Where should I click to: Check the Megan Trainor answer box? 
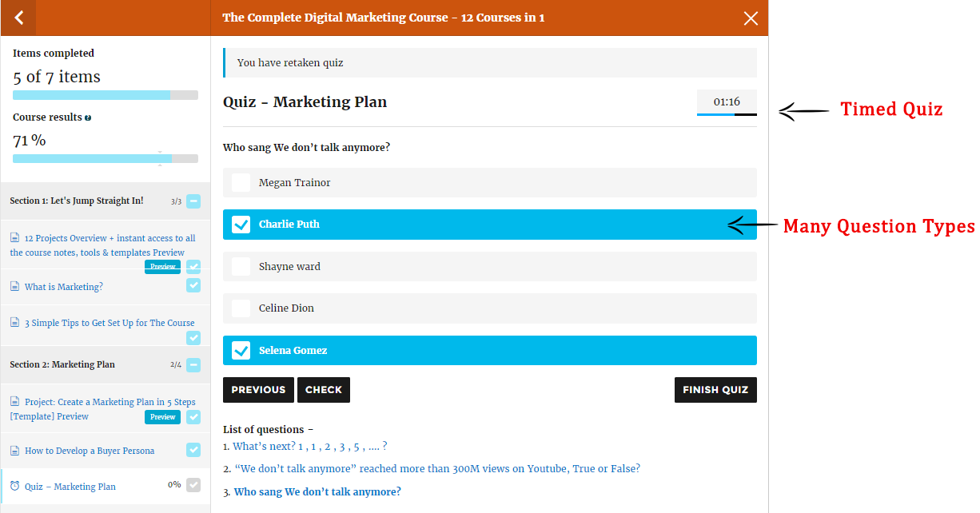241,183
